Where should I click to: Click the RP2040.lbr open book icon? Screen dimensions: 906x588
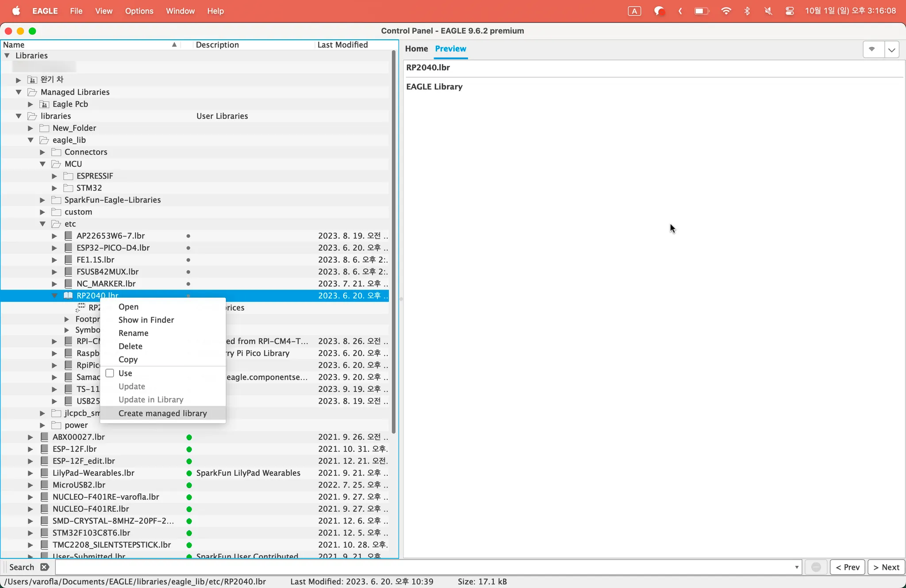click(x=68, y=295)
